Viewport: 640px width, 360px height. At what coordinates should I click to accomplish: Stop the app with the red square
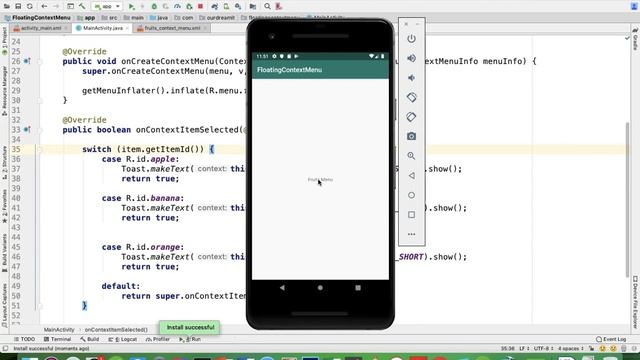tap(200, 7)
